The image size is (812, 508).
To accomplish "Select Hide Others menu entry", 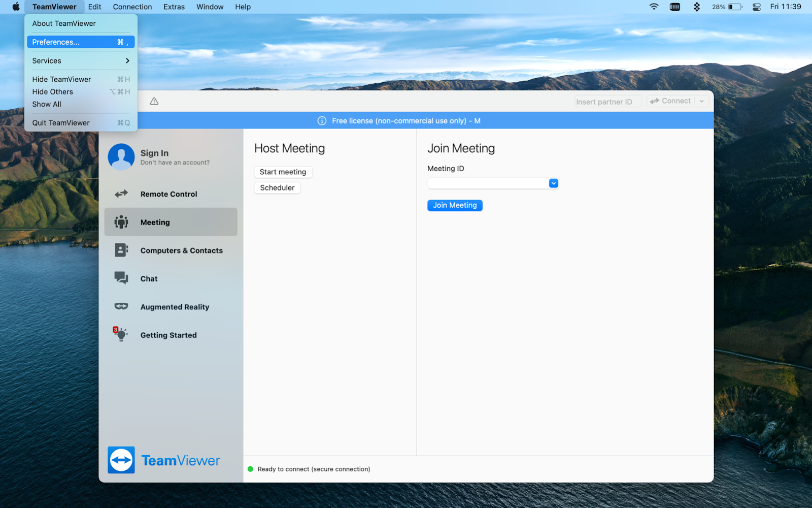I will (81, 91).
